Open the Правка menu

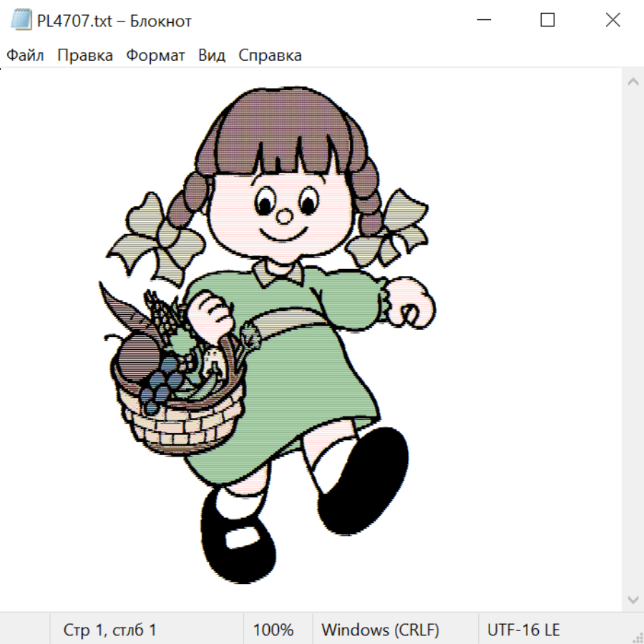click(x=84, y=56)
